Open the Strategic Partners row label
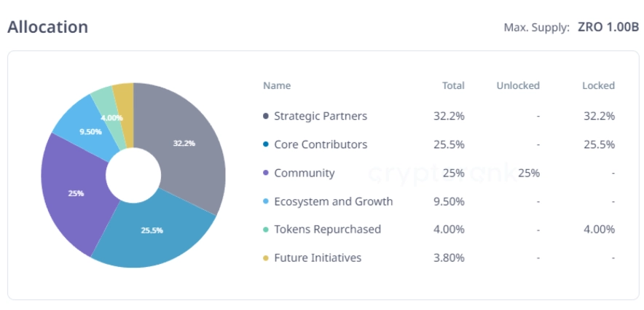The width and height of the screenshot is (644, 310). coord(321,116)
